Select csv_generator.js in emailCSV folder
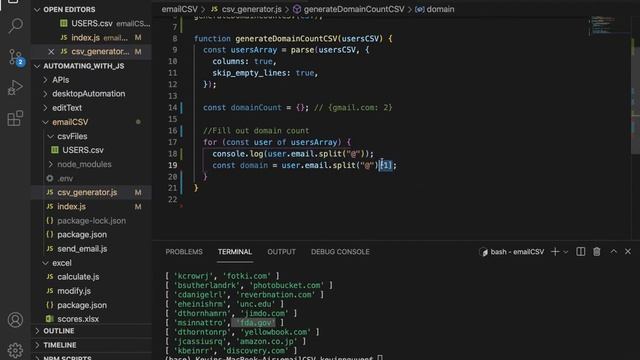640x360 pixels. point(91,193)
